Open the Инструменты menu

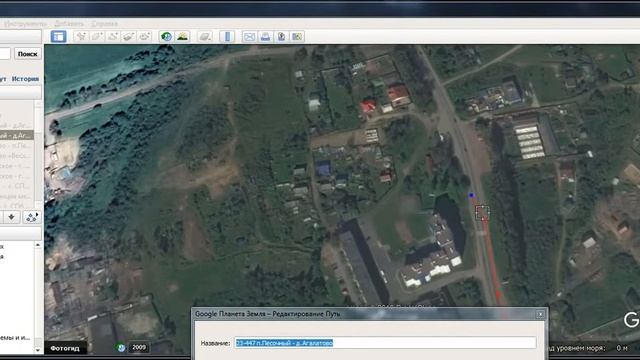tap(25, 24)
